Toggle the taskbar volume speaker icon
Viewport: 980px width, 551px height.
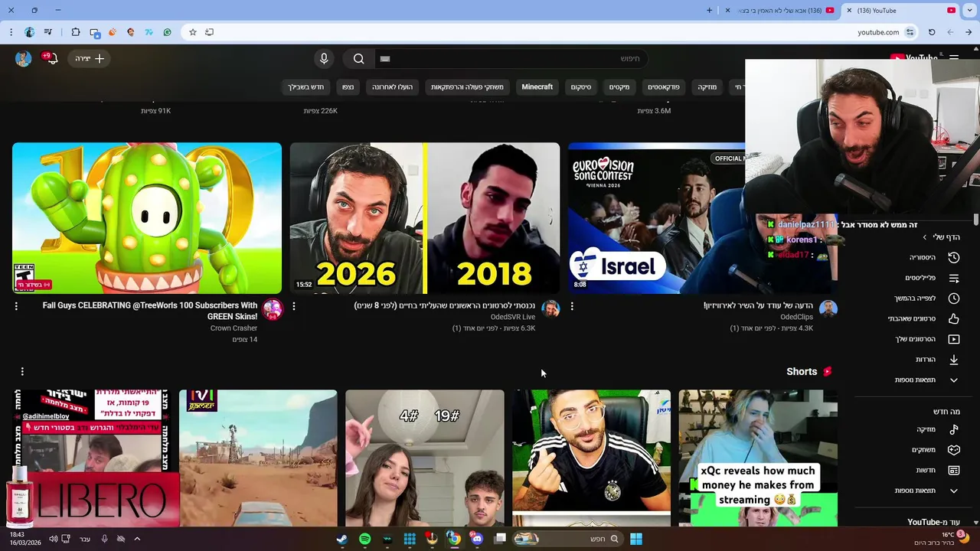click(53, 539)
